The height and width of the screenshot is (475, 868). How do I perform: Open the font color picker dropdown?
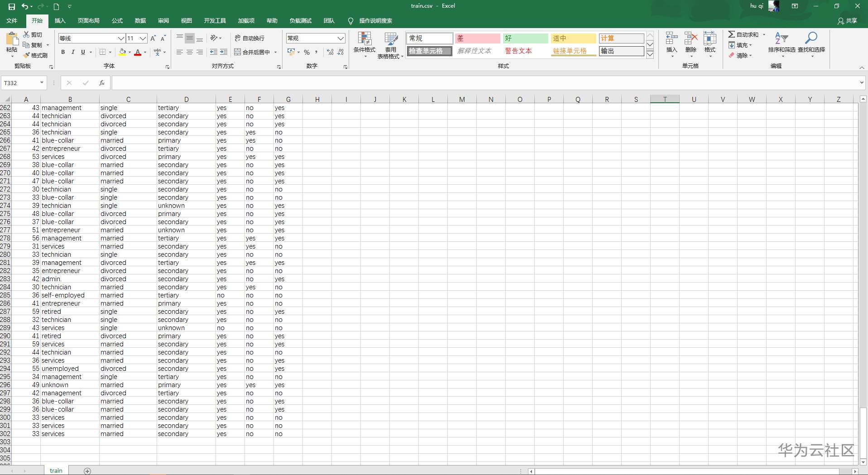(145, 53)
